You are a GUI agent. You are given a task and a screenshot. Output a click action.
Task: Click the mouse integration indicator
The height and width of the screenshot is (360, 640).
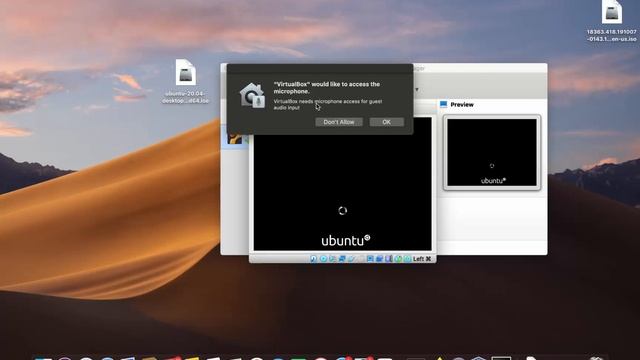pyautogui.click(x=398, y=259)
